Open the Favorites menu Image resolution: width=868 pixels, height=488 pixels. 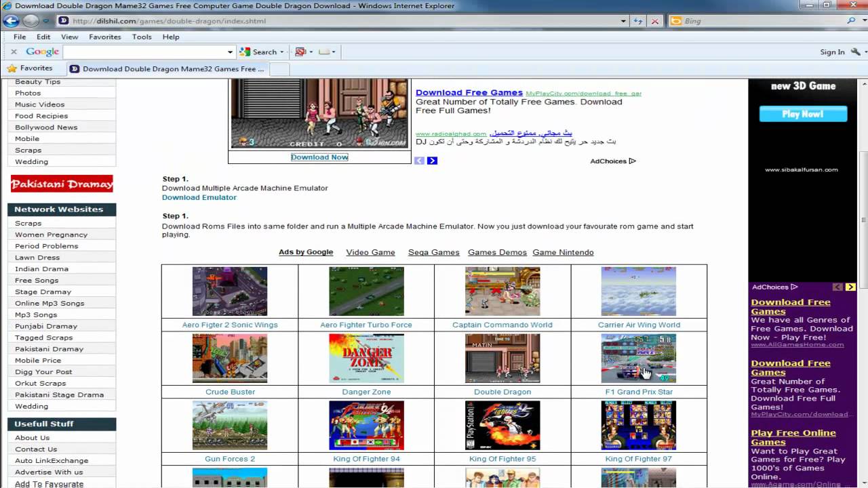tap(104, 37)
